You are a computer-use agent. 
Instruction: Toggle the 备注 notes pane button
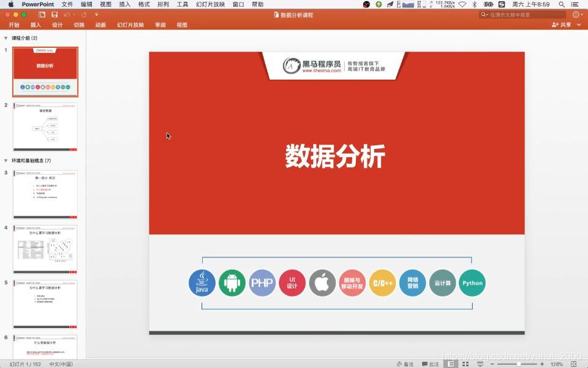405,364
